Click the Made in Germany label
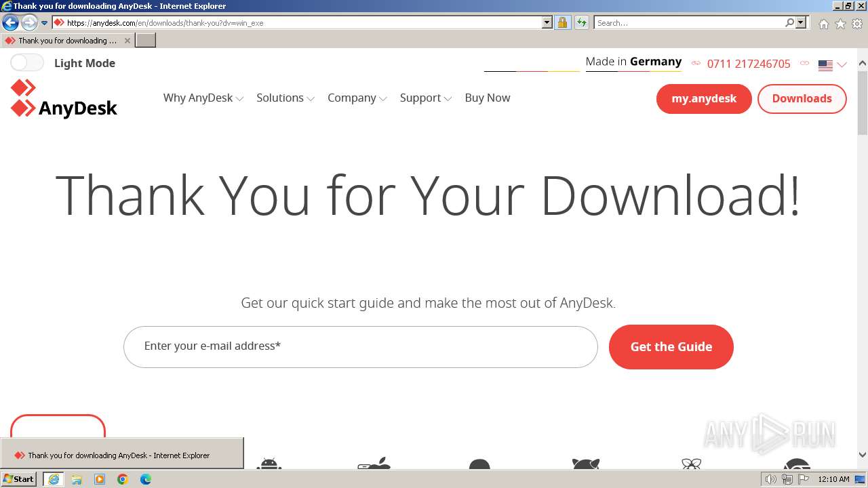This screenshot has height=488, width=868. point(633,62)
